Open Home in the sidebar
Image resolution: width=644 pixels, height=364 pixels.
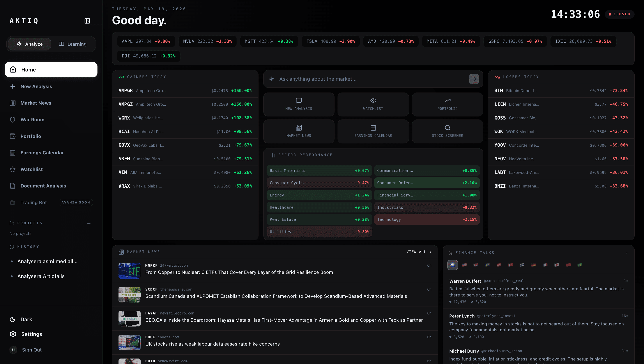(x=51, y=70)
